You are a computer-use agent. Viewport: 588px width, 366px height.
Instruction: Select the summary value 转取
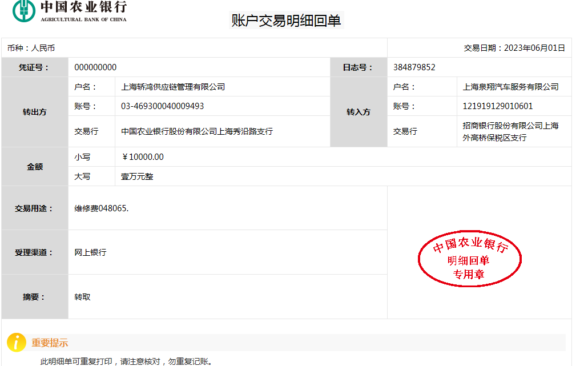(x=82, y=297)
